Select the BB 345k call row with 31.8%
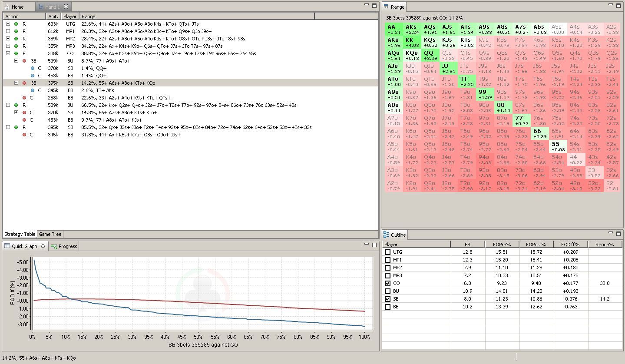 pyautogui.click(x=190, y=135)
